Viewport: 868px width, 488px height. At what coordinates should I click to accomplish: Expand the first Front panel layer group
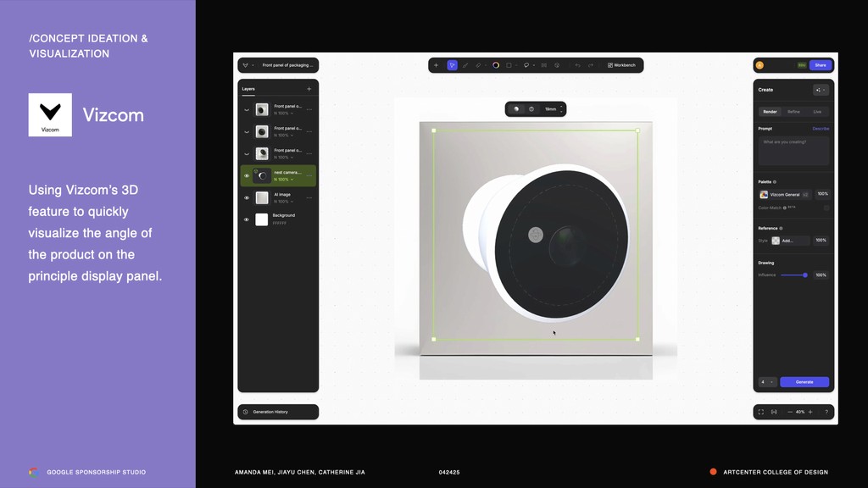point(247,109)
